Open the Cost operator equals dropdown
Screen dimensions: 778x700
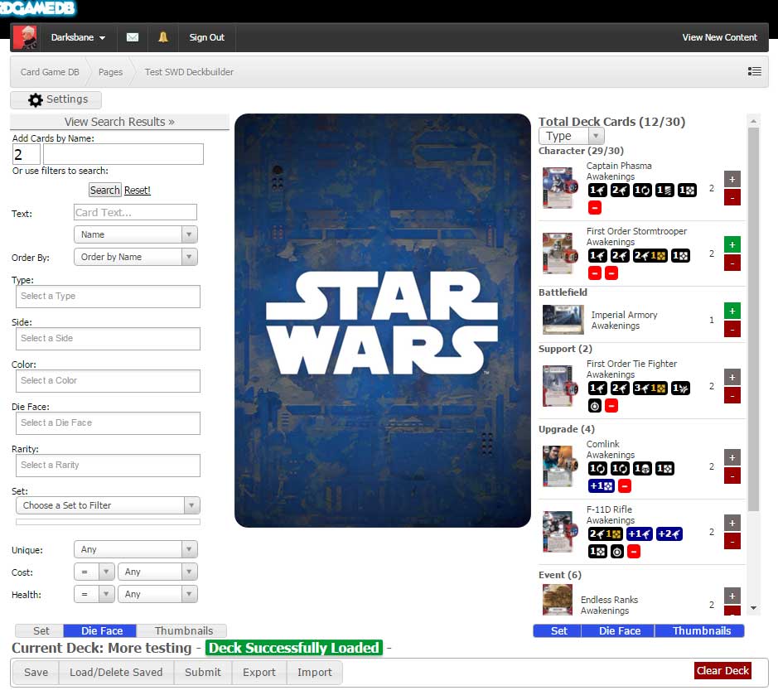pyautogui.click(x=94, y=572)
